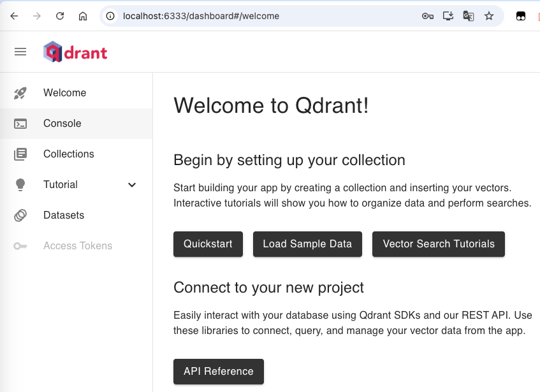Open Console from the sidebar

(x=76, y=124)
